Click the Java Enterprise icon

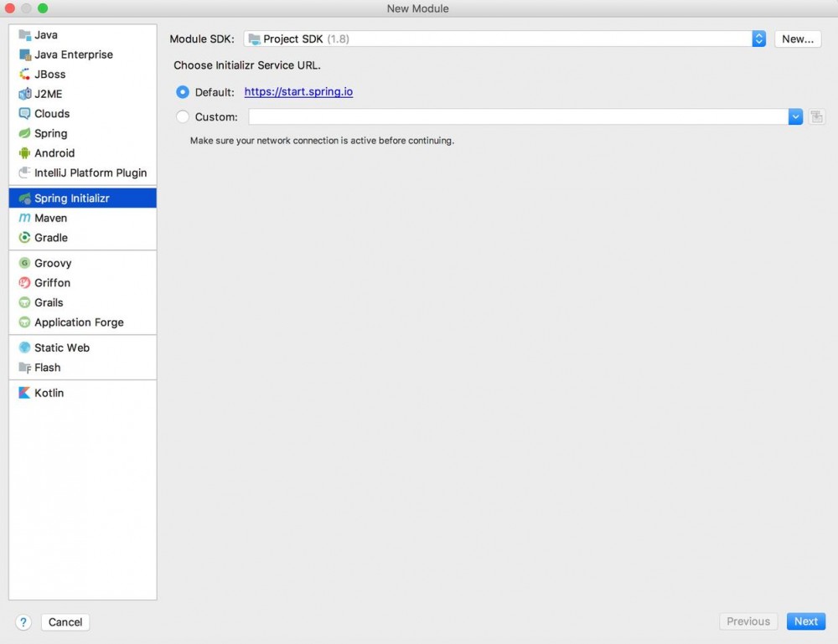(24, 55)
